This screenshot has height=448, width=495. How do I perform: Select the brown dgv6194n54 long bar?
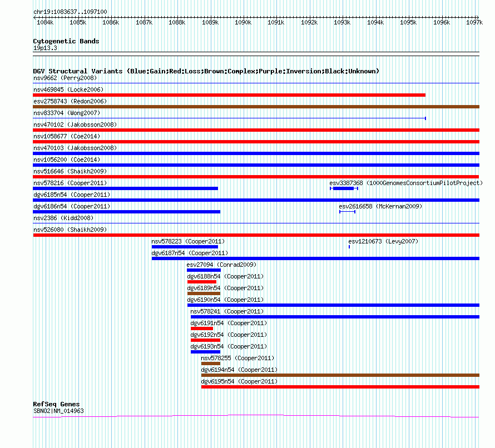pos(340,375)
